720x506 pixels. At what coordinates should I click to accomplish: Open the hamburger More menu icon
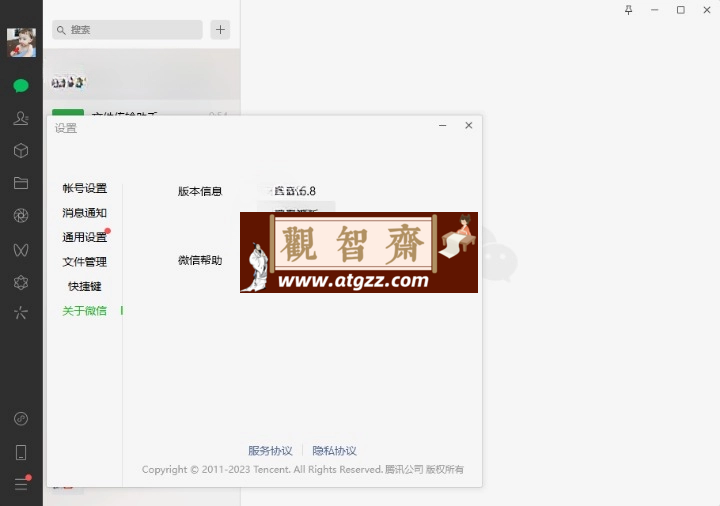click(x=21, y=484)
